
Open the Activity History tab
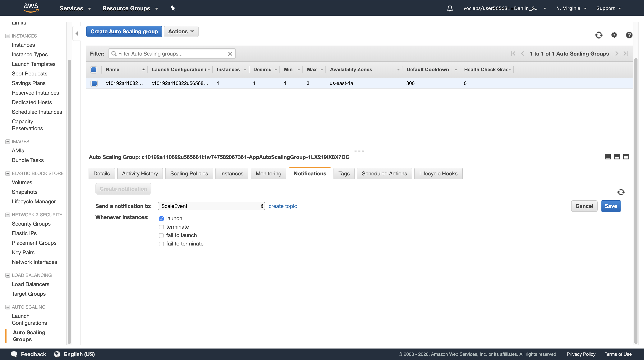140,174
